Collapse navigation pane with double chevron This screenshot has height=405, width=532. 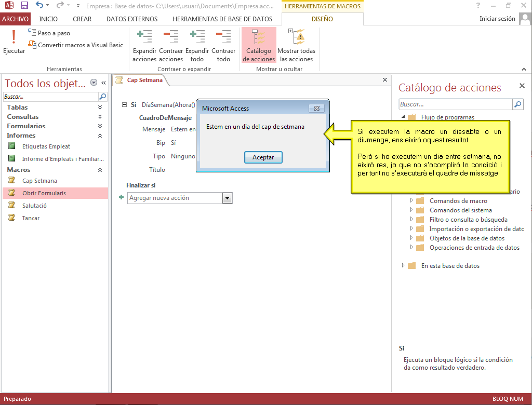pyautogui.click(x=103, y=83)
